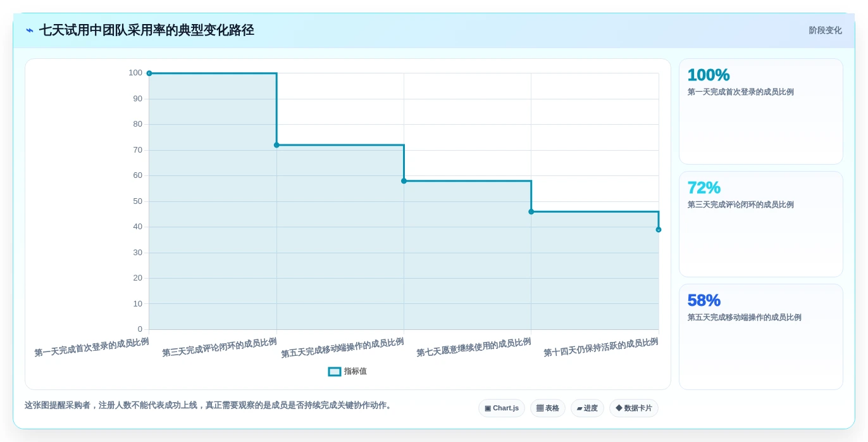Select the Chart.js tag chip
Viewport: 868px width, 442px height.
click(502, 408)
